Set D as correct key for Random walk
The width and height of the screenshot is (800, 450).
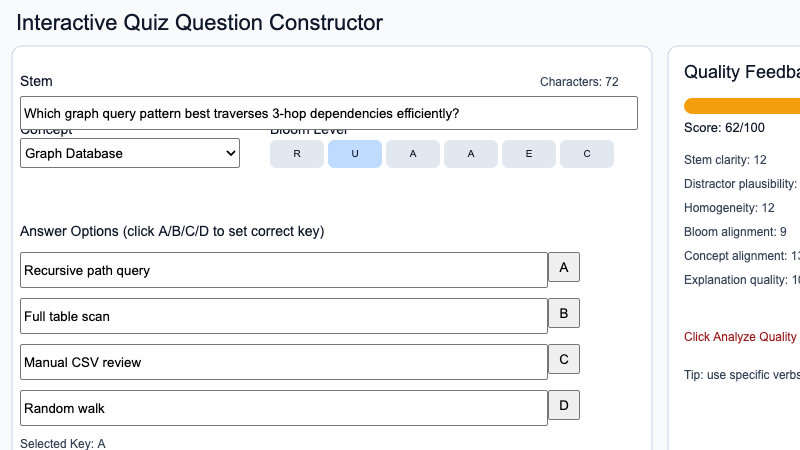pyautogui.click(x=564, y=406)
